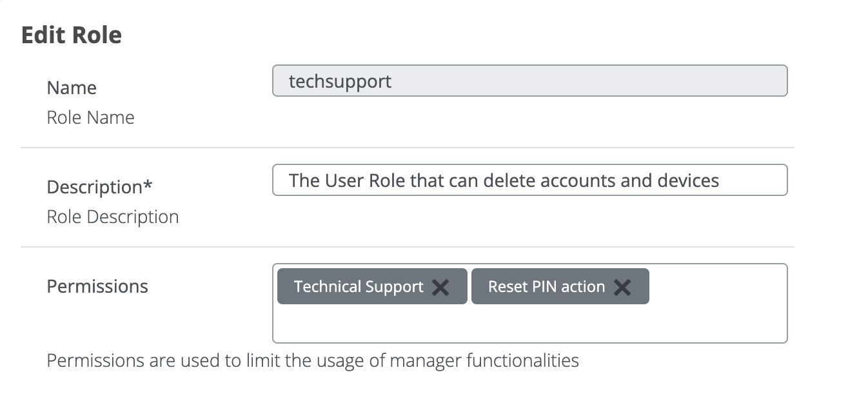Click the Role Description helper text
The image size is (868, 410).
[113, 217]
